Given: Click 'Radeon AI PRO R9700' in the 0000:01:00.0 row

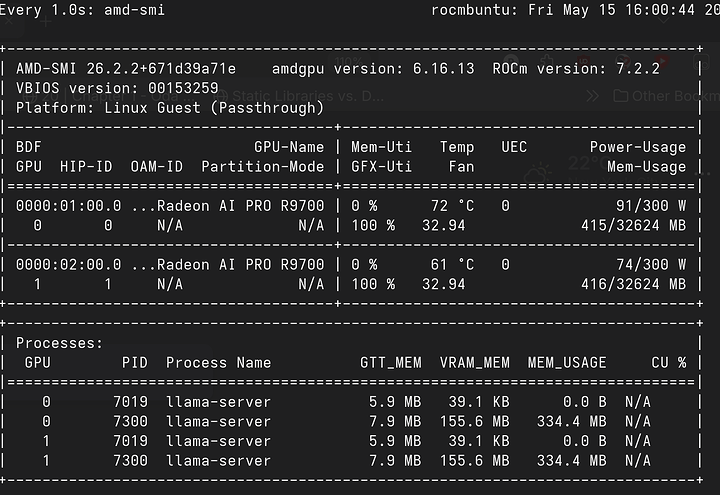Looking at the screenshot, I should (240, 206).
